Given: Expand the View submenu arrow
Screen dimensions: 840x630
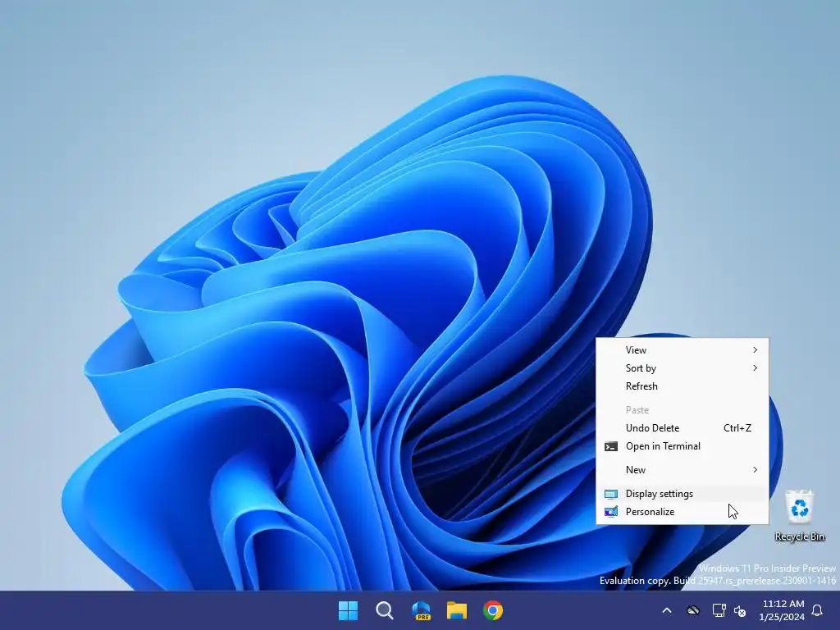Looking at the screenshot, I should coord(755,349).
